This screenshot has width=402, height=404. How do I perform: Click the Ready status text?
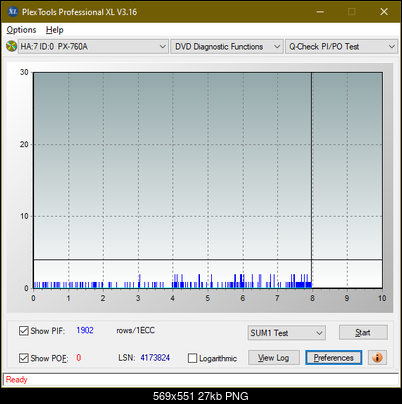pyautogui.click(x=16, y=379)
